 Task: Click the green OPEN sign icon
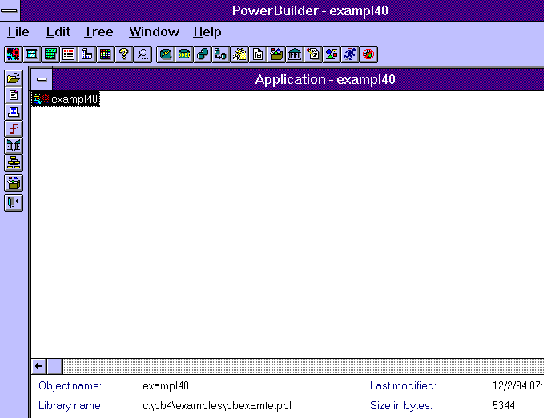184,54
